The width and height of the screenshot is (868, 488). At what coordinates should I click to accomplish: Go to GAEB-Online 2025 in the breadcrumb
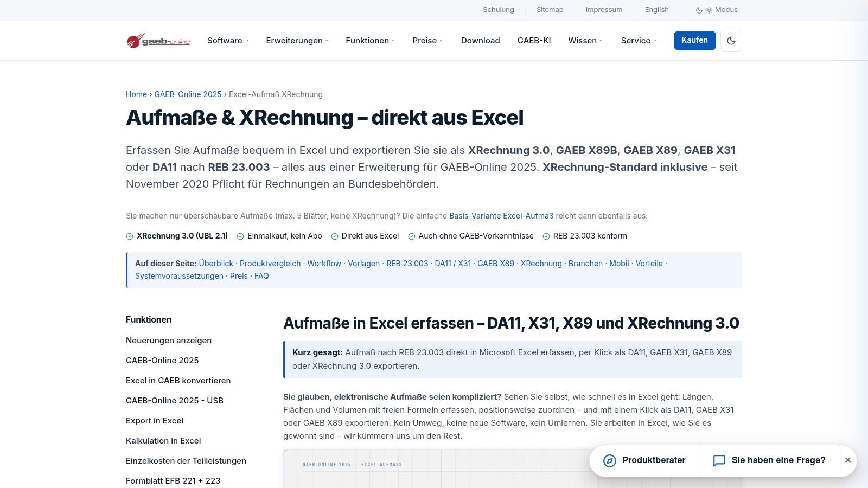(x=188, y=94)
